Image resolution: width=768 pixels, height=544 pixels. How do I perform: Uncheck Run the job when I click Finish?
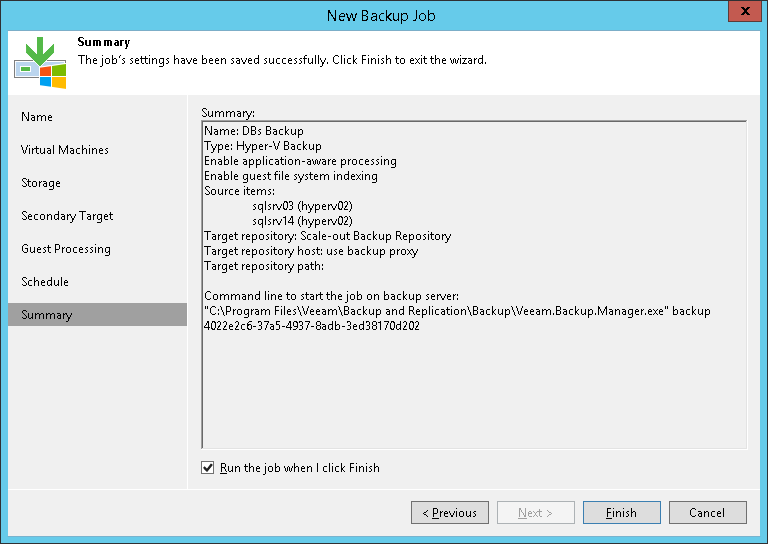point(208,468)
